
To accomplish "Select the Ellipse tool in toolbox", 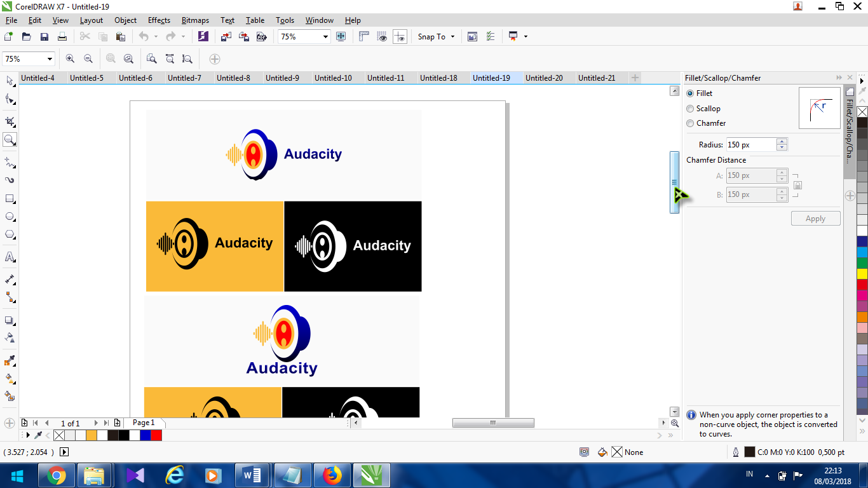I will (10, 217).
